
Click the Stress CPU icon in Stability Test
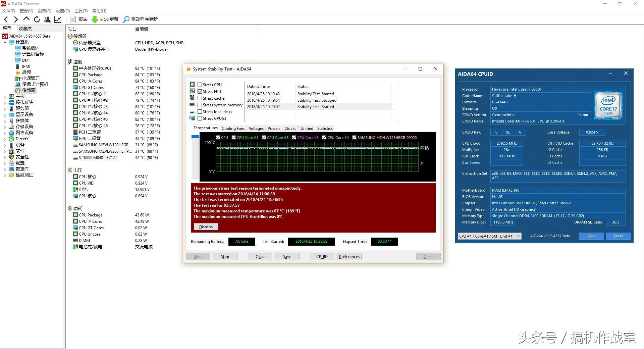point(192,84)
